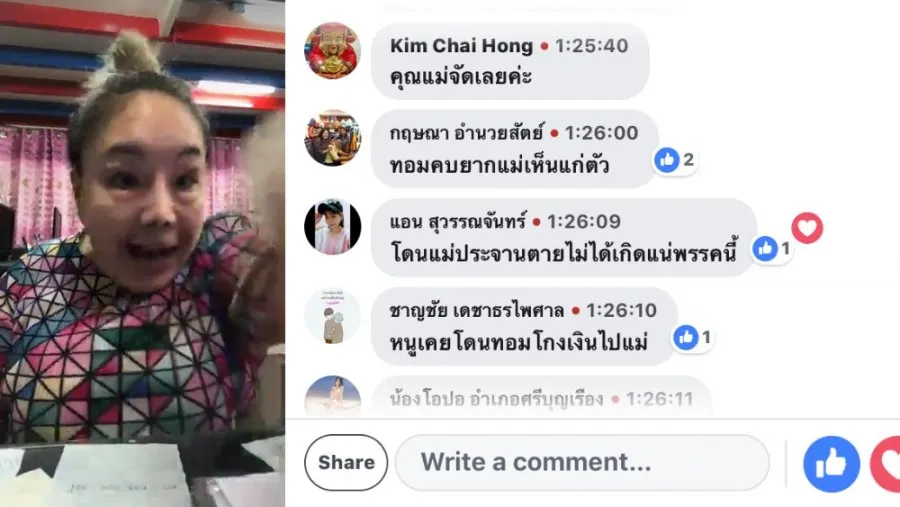Image resolution: width=900 pixels, height=507 pixels.
Task: Click the name ชาญชัย เดชาธรไพศาล
Action: point(477,311)
